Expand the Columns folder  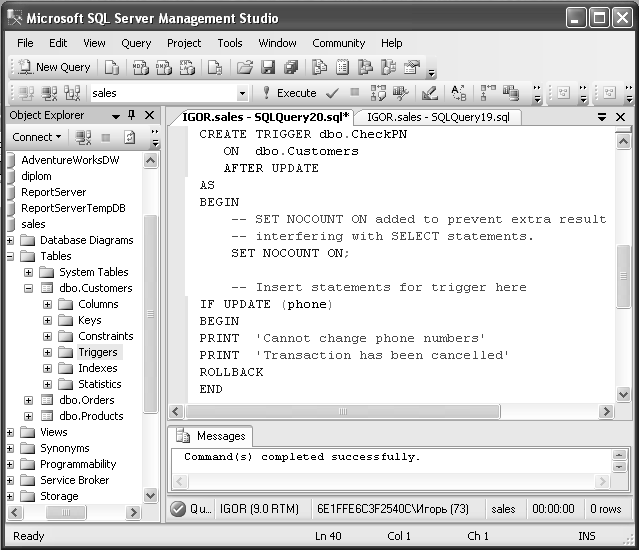pyautogui.click(x=47, y=304)
